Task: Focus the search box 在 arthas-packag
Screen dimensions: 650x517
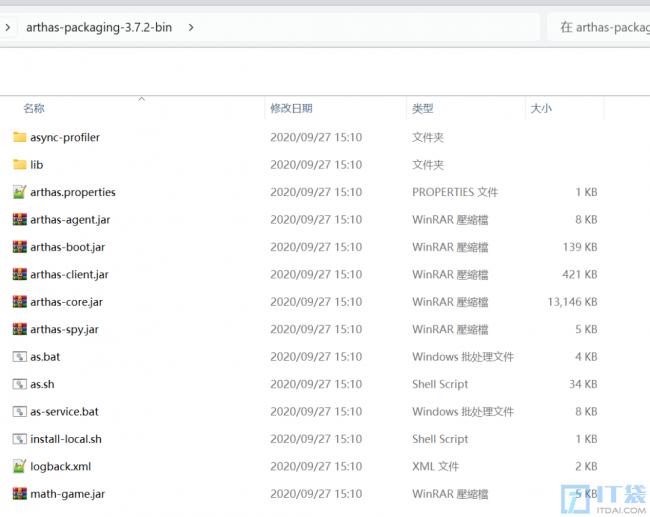Action: 599,27
